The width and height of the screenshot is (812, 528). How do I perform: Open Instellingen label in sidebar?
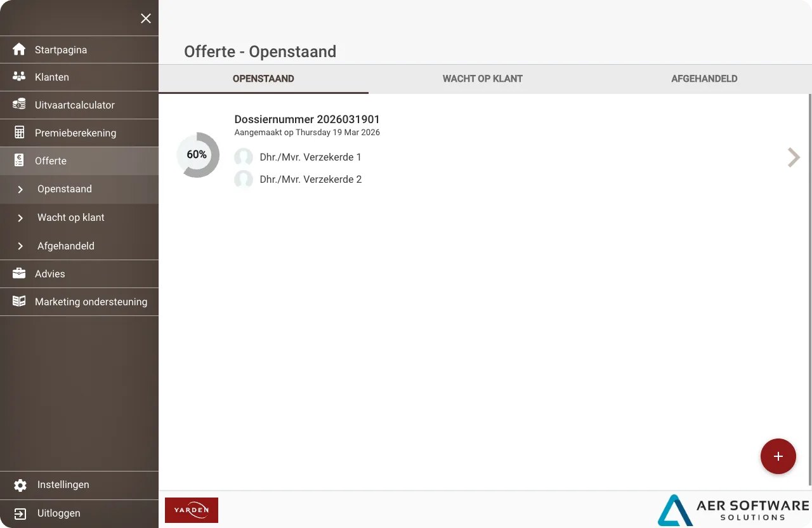pos(63,485)
